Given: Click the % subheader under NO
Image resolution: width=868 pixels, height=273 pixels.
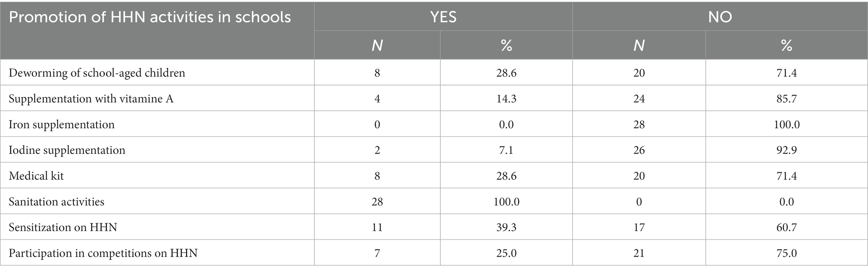Looking at the screenshot, I should (787, 45).
